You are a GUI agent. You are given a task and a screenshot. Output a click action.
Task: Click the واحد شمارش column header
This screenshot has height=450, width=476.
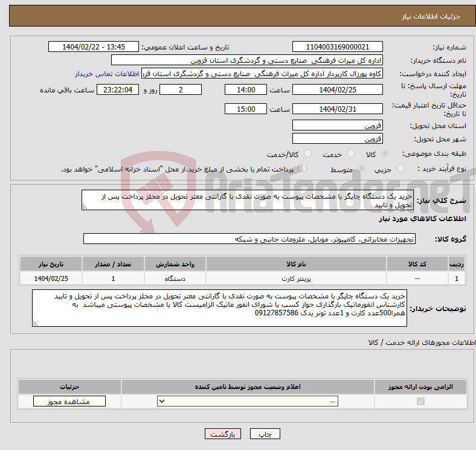coord(175,264)
